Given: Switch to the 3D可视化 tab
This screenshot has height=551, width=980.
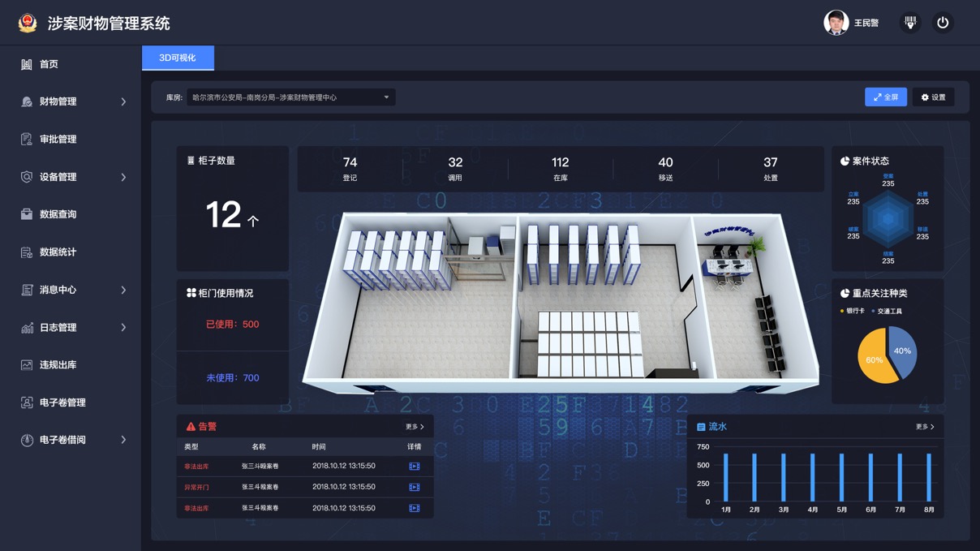Looking at the screenshot, I should tap(178, 58).
